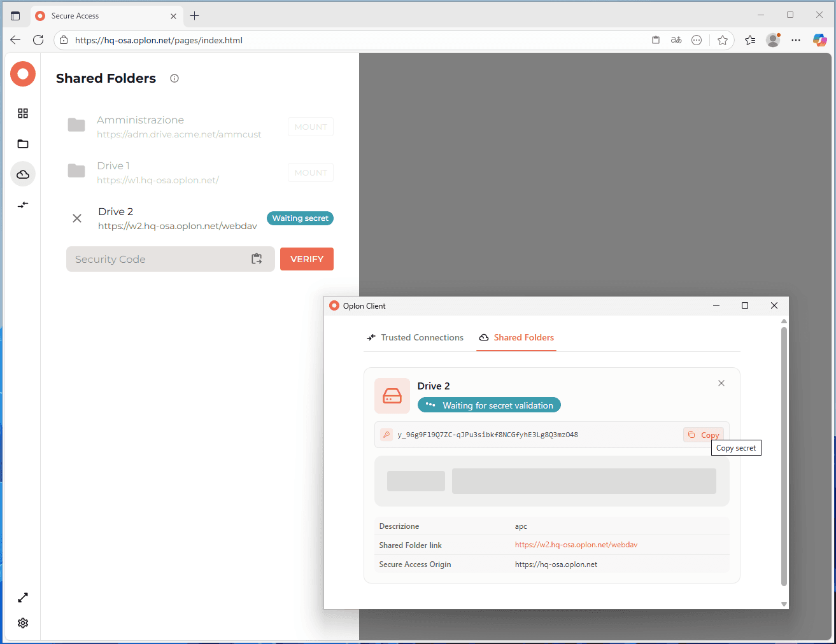
Task: Copy the Drive 2 secret
Action: (x=704, y=435)
